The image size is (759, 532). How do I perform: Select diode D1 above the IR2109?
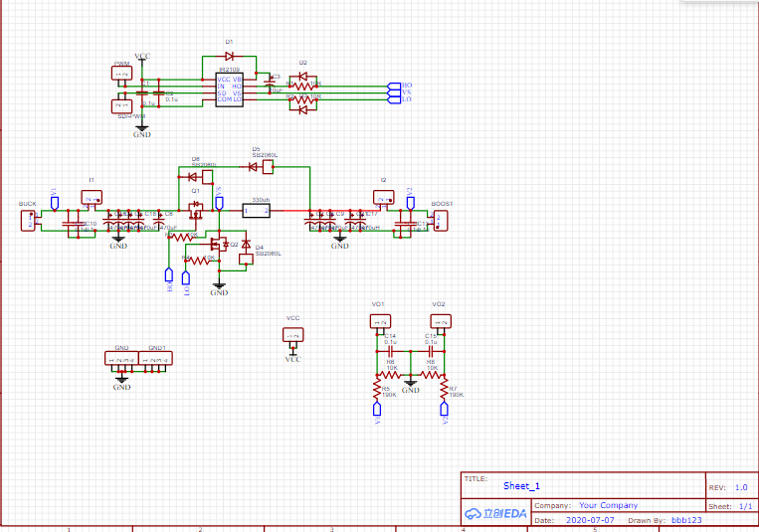coord(230,56)
